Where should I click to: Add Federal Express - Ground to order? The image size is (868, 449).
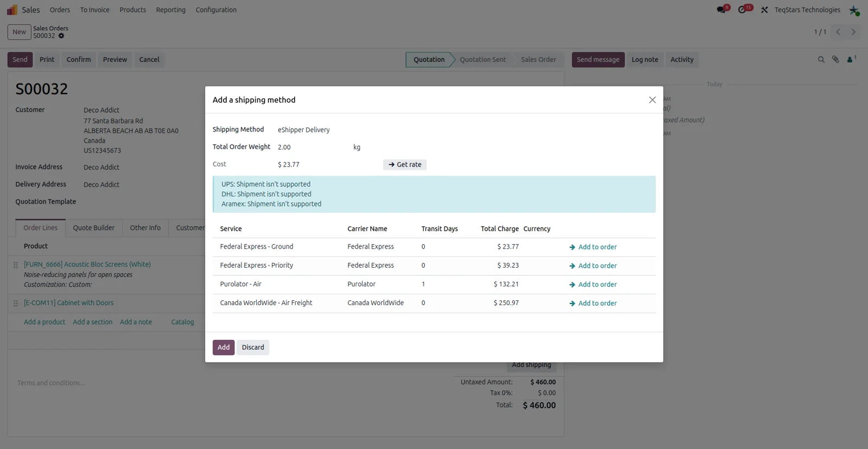tap(593, 247)
